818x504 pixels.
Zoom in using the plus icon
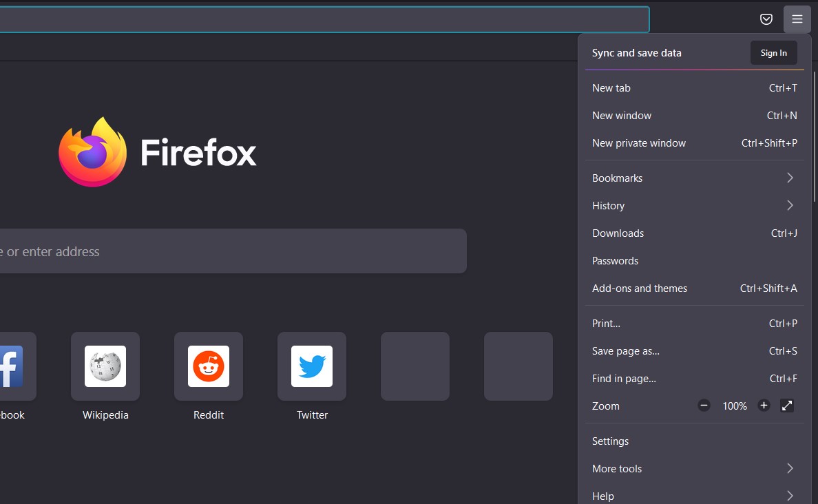[x=764, y=406]
